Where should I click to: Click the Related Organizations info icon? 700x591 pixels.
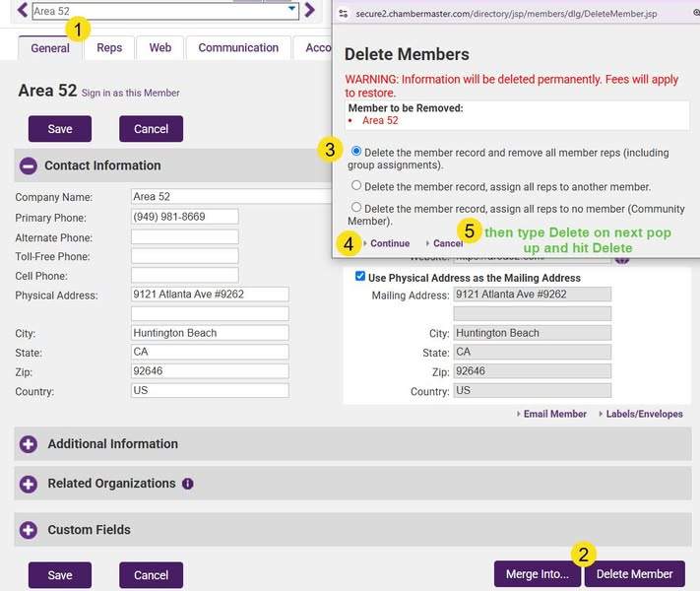tap(188, 485)
